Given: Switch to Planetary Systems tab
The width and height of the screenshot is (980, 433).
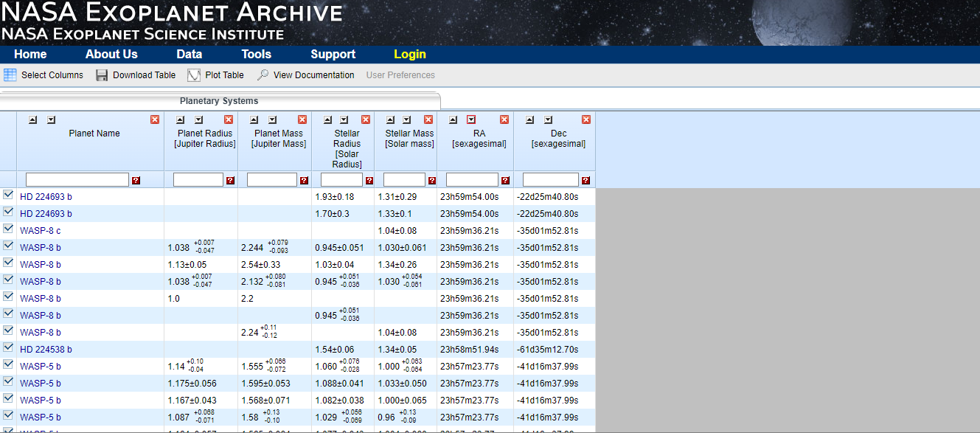Looking at the screenshot, I should (219, 101).
